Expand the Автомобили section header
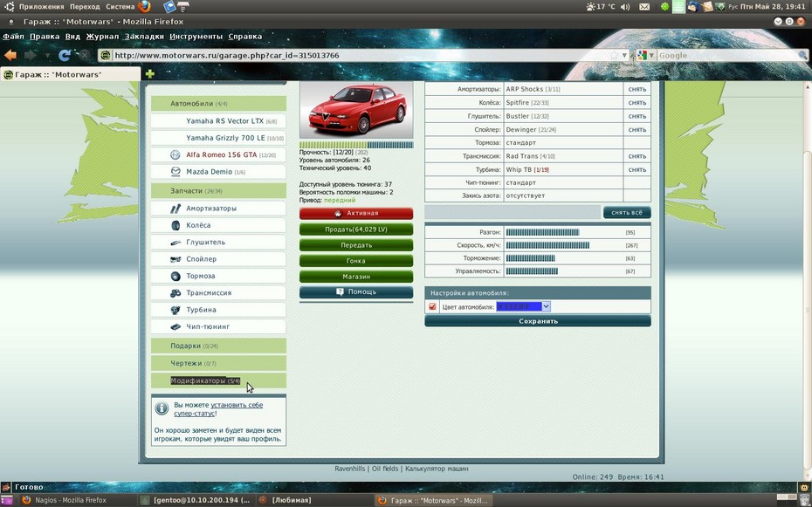This screenshot has width=812, height=507. [x=218, y=104]
